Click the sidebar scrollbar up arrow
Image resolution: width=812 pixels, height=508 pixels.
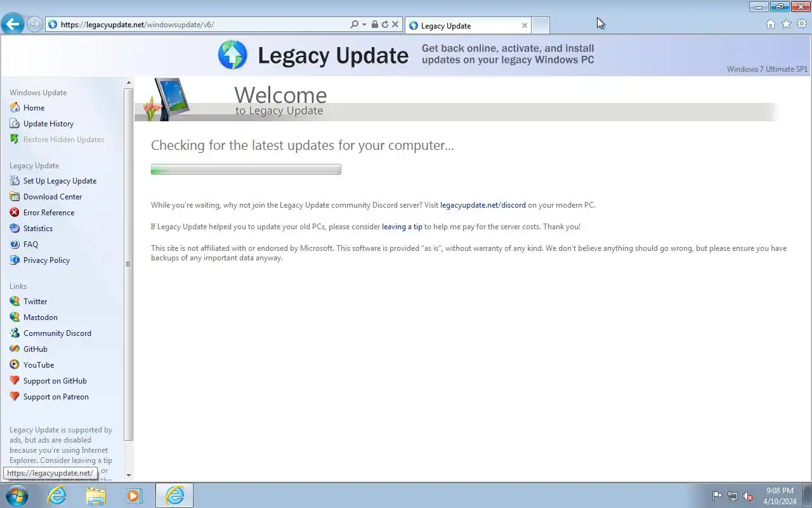[129, 83]
